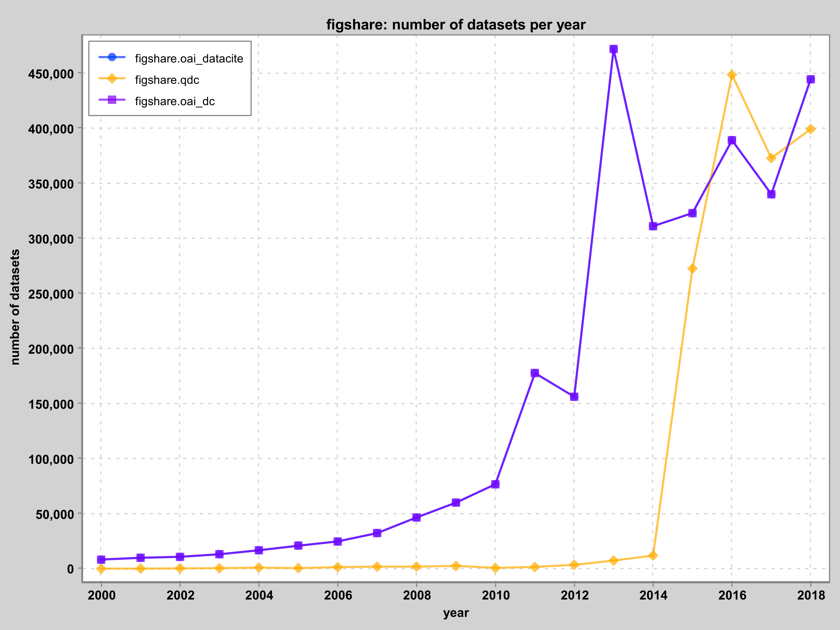Click the qdc diamond marker at 2015
The width and height of the screenshot is (840, 630).
pyautogui.click(x=692, y=268)
